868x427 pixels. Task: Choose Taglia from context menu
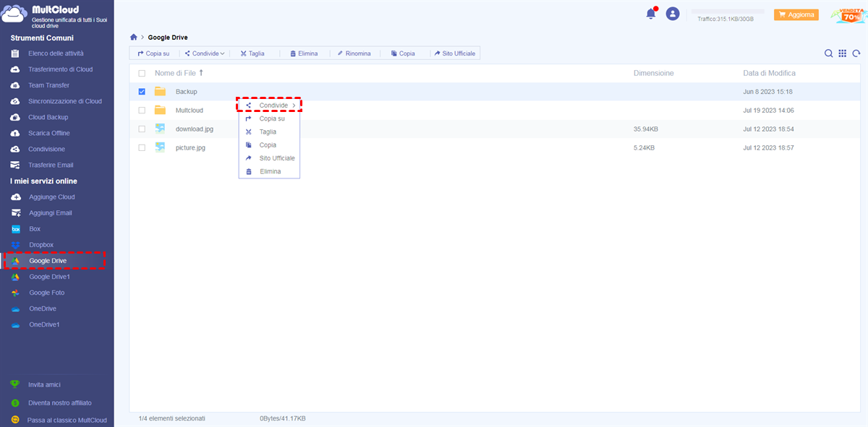(x=269, y=132)
